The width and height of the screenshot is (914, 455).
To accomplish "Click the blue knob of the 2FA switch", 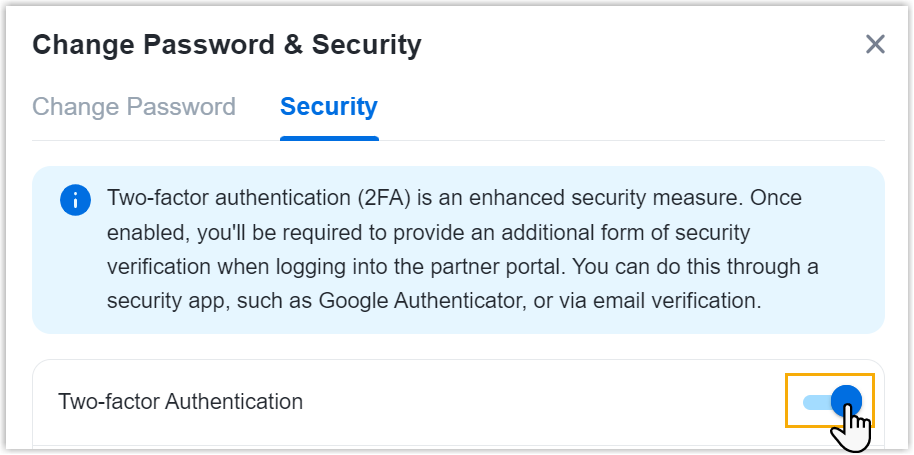I will [846, 402].
